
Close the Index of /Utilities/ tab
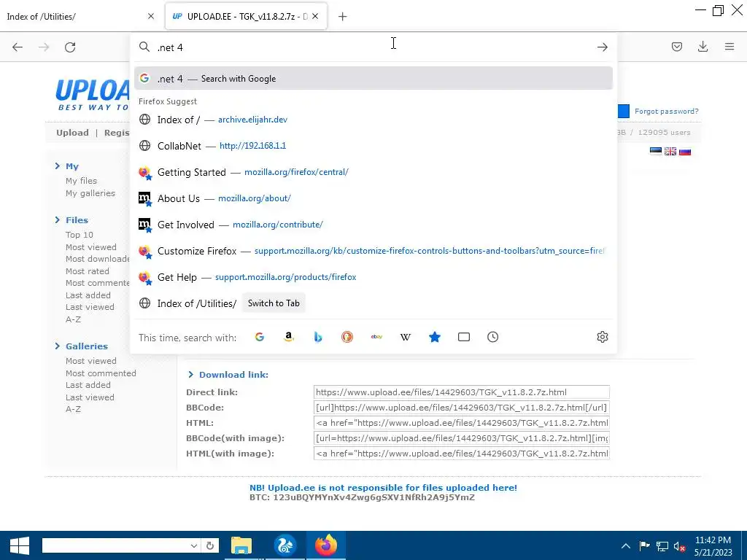(151, 16)
